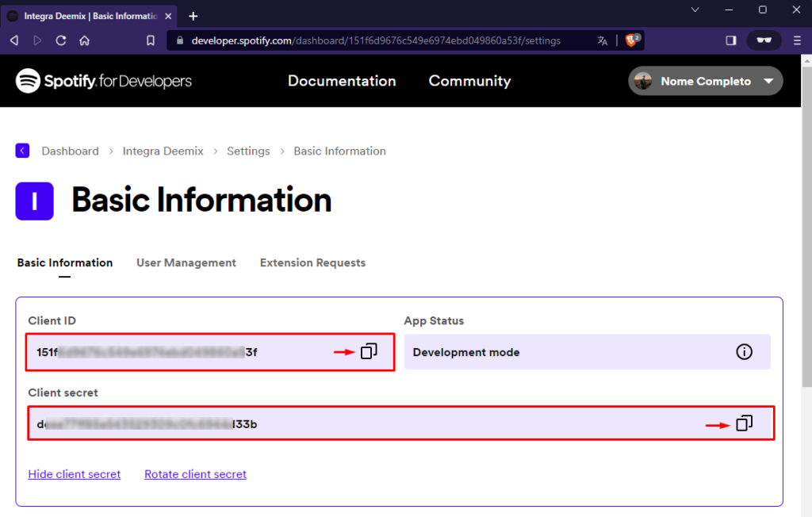Image resolution: width=812 pixels, height=517 pixels.
Task: Go to Dashboard breadcrumb
Action: (70, 151)
